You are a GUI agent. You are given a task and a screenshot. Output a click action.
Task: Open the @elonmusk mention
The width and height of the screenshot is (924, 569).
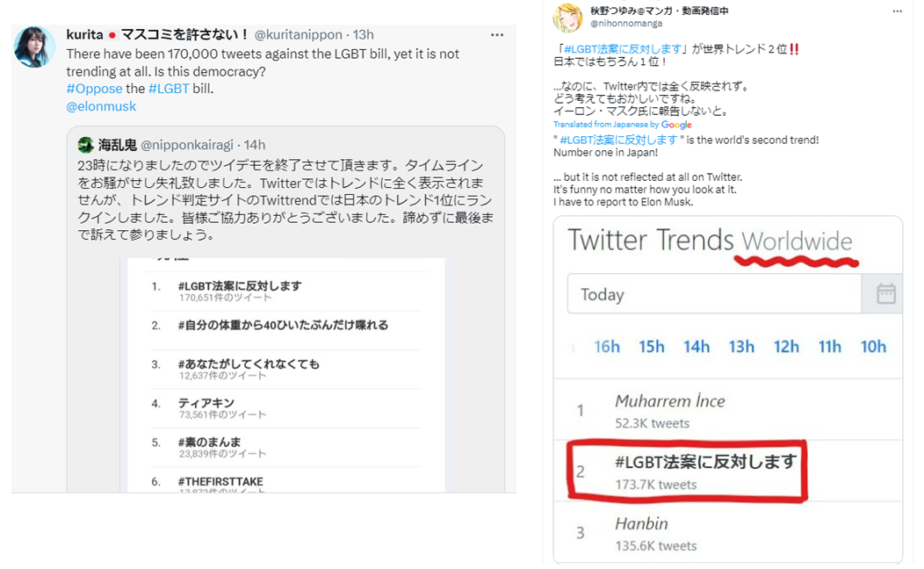click(101, 106)
